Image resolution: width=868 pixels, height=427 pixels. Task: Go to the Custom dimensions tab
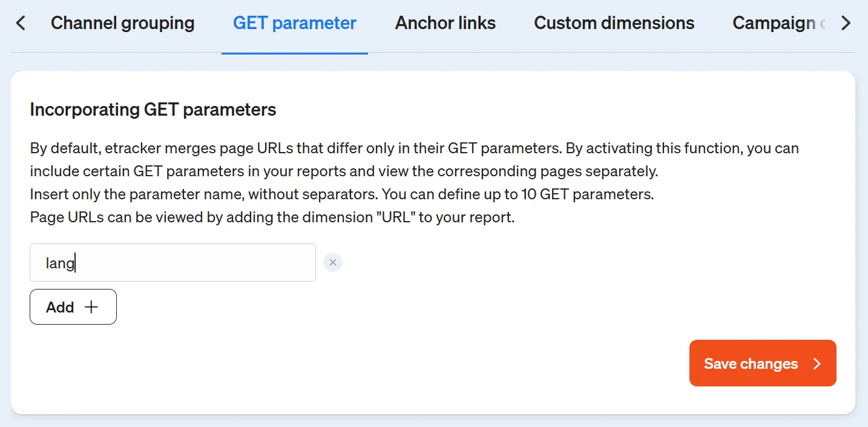(x=614, y=24)
